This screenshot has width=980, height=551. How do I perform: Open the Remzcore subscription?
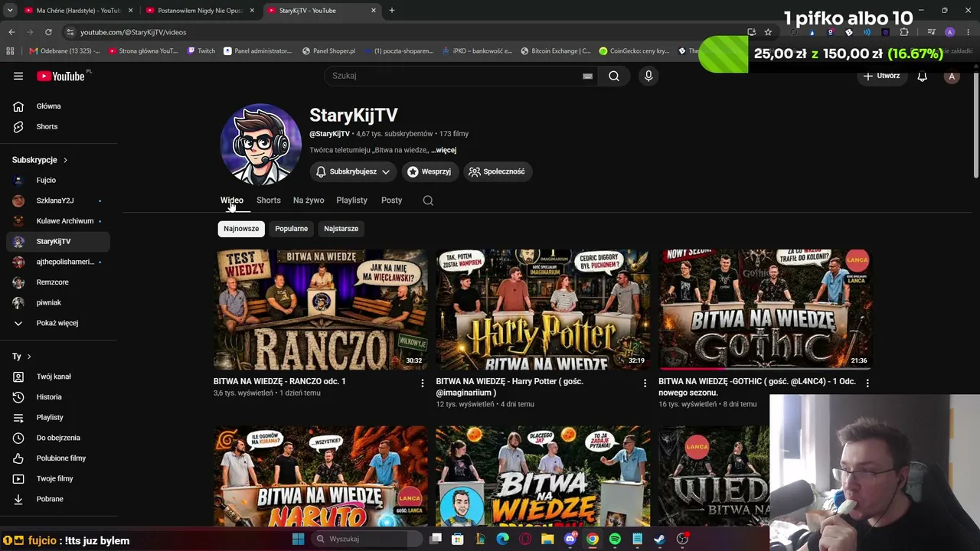pyautogui.click(x=58, y=282)
